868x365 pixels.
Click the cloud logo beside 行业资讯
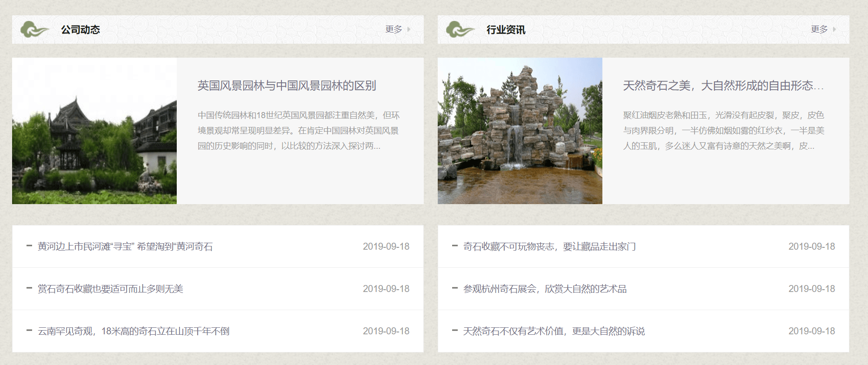(x=460, y=29)
